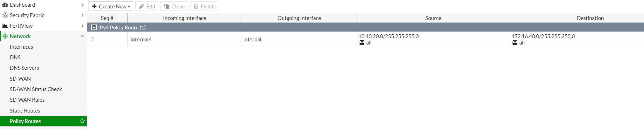Expand the Dashboard menu chevron

[83, 5]
